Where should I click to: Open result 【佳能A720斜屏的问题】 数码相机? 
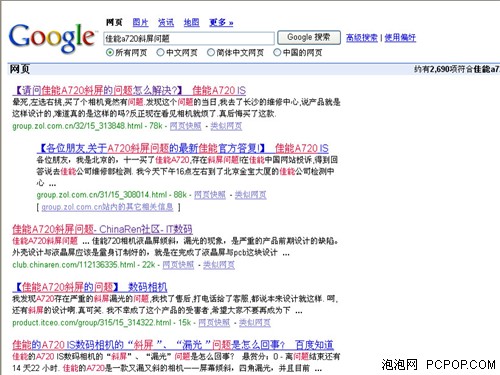[x=90, y=287]
